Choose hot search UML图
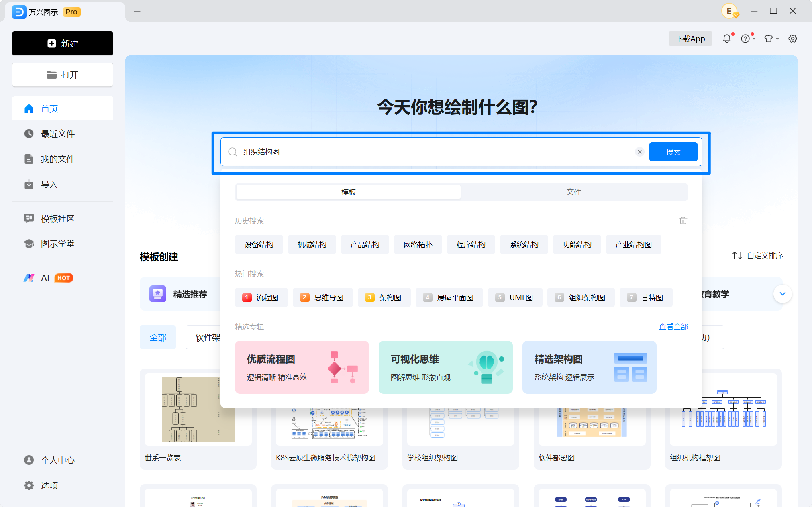The height and width of the screenshot is (507, 812). [515, 297]
